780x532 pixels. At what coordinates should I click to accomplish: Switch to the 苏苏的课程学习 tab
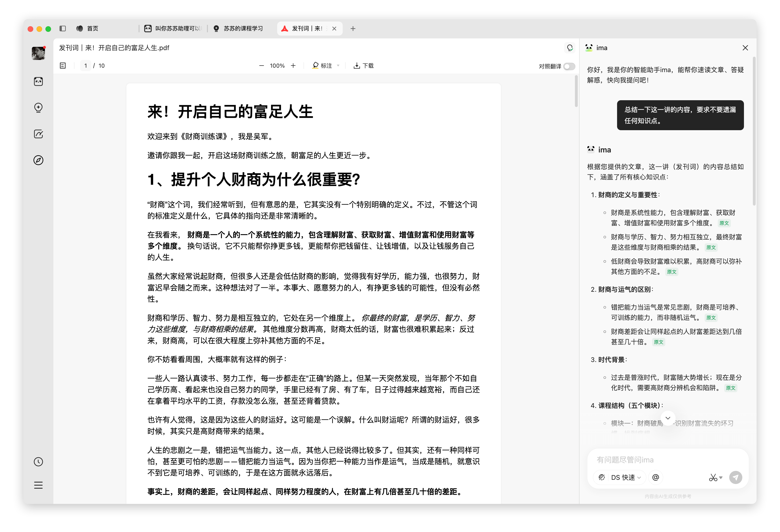239,29
